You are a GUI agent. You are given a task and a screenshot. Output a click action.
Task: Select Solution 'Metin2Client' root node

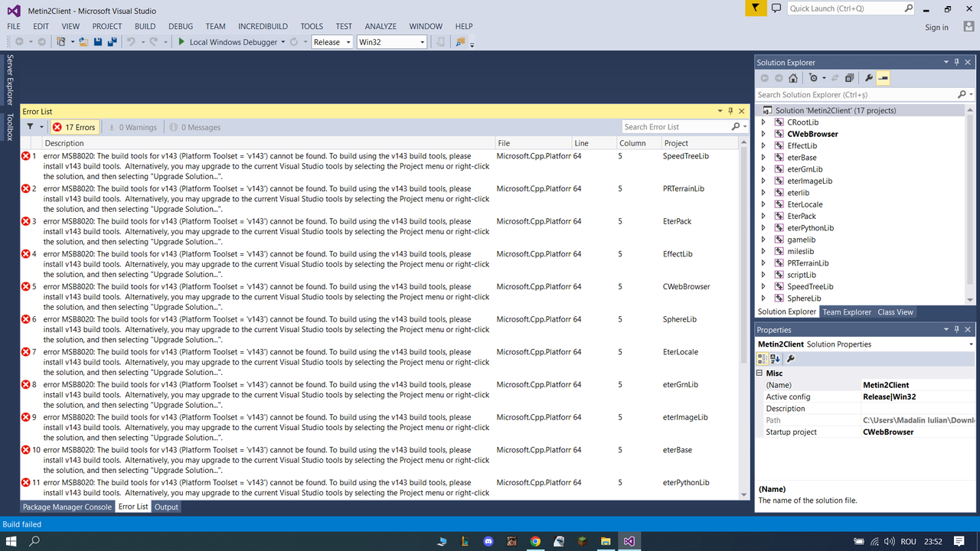tap(835, 110)
